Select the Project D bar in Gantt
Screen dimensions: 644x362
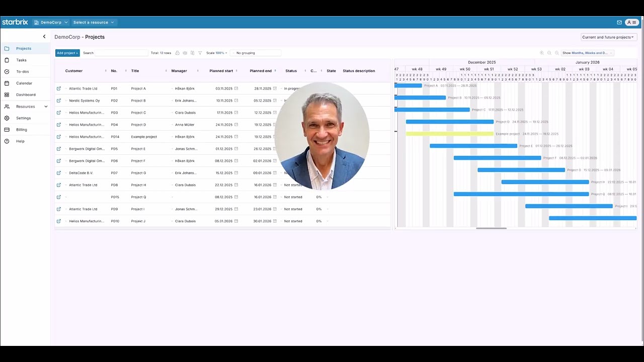tap(450, 122)
